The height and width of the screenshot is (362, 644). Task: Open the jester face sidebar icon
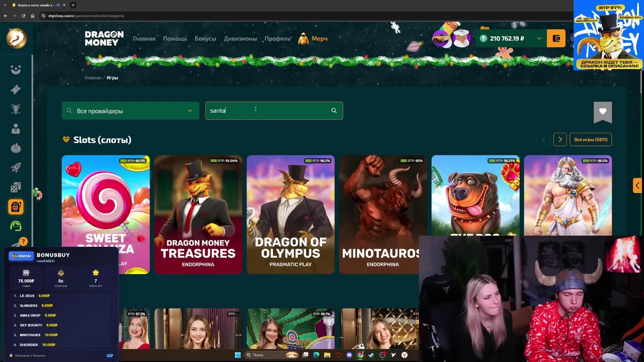tap(16, 70)
